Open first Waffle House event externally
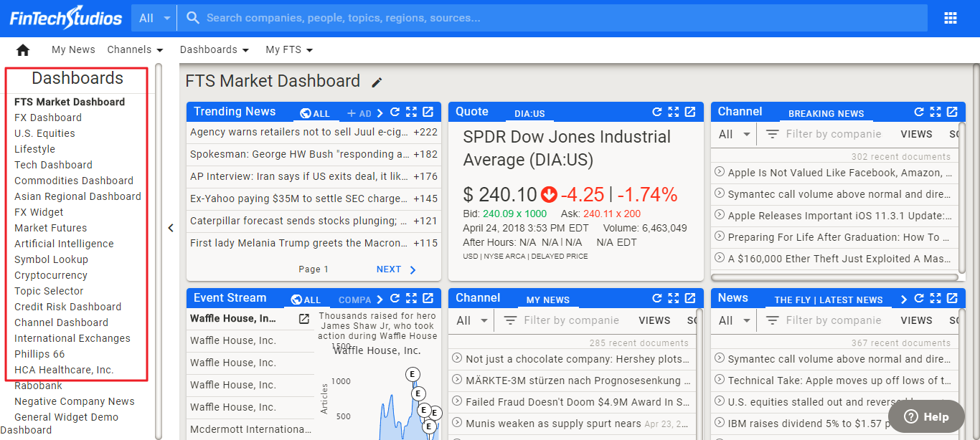 [304, 319]
